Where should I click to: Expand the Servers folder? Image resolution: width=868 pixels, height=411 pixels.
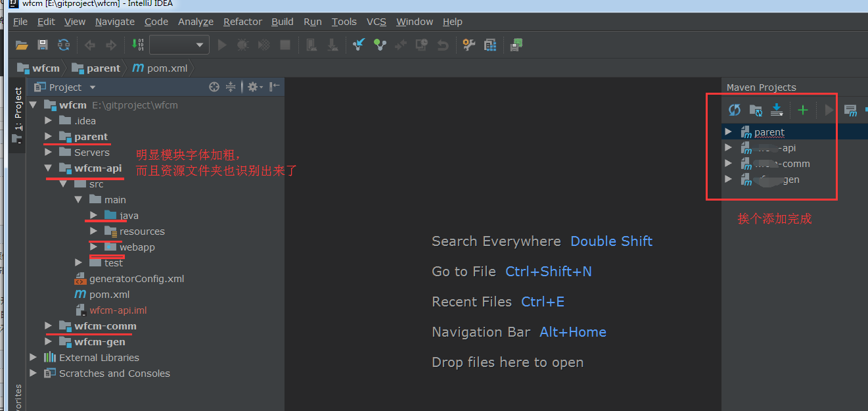[48, 153]
